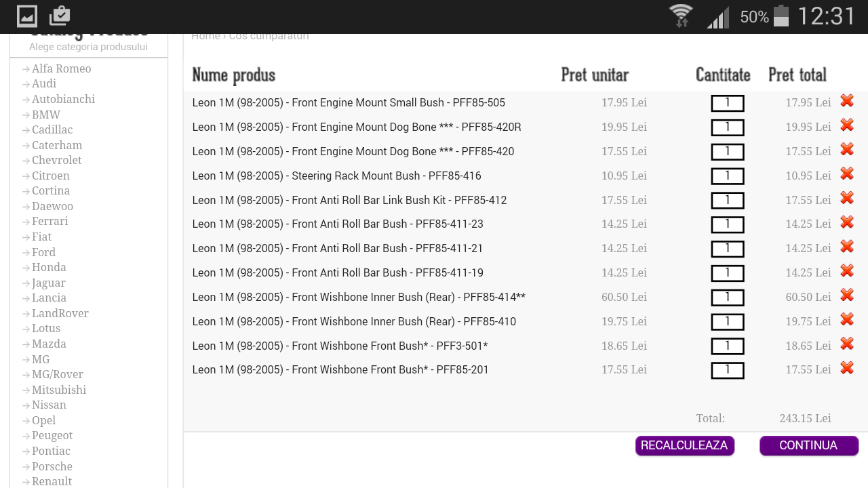Go to the Home breadcrumb link
The height and width of the screenshot is (488, 868).
(x=205, y=36)
